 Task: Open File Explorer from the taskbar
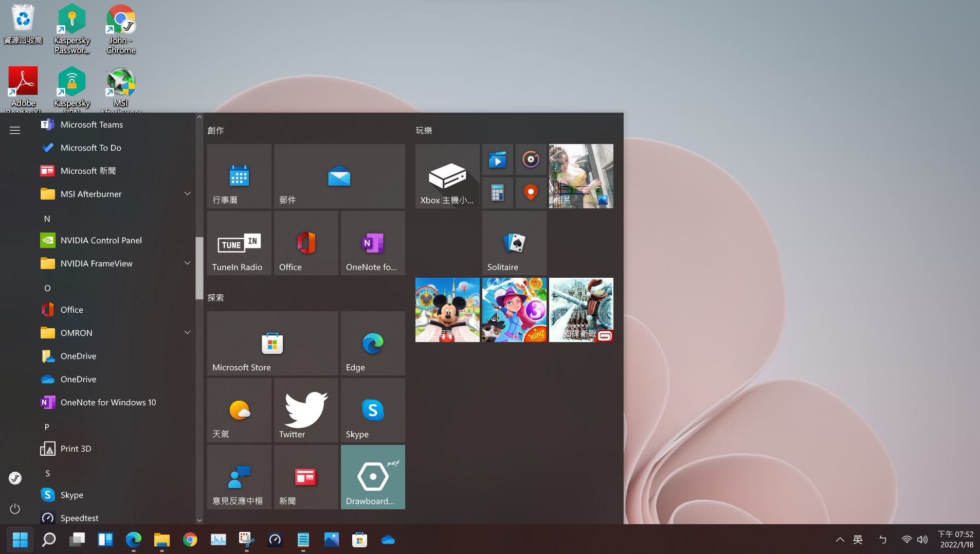pyautogui.click(x=162, y=540)
